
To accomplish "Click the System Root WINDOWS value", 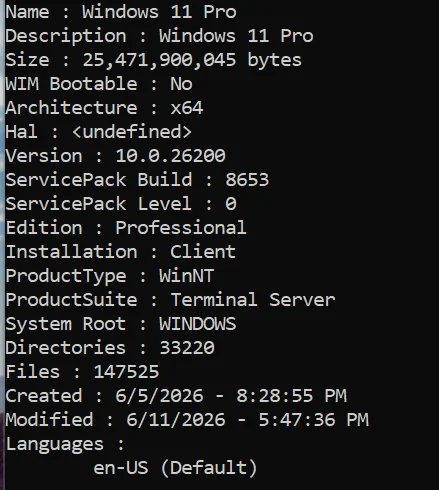I will 198,324.
